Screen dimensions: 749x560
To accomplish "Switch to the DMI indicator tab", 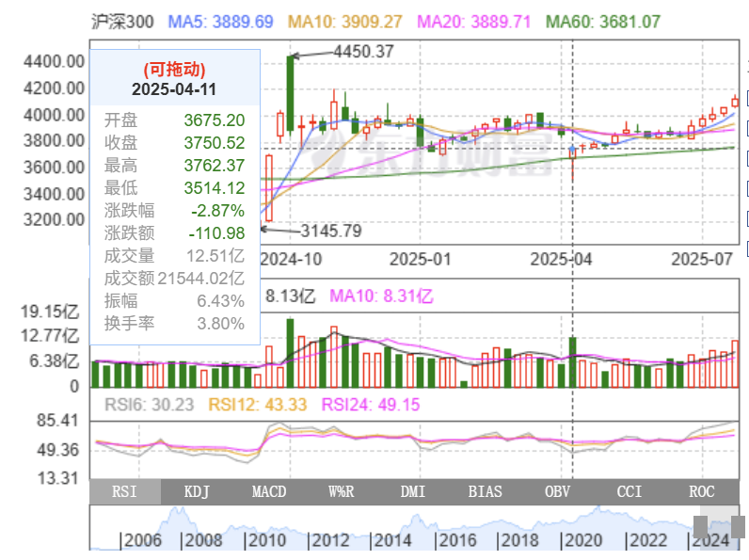I will (413, 492).
